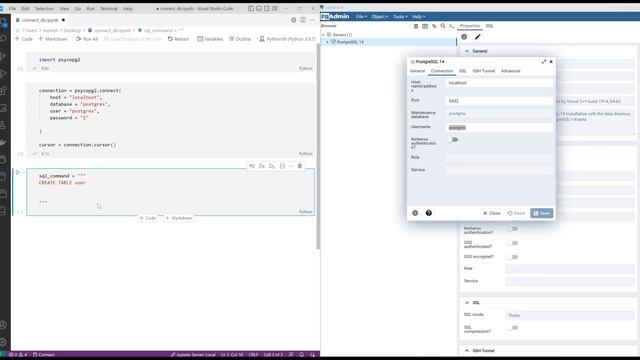Toggle Kerberos authentication in Properties panel
This screenshot has height=360, width=640.
512,229
